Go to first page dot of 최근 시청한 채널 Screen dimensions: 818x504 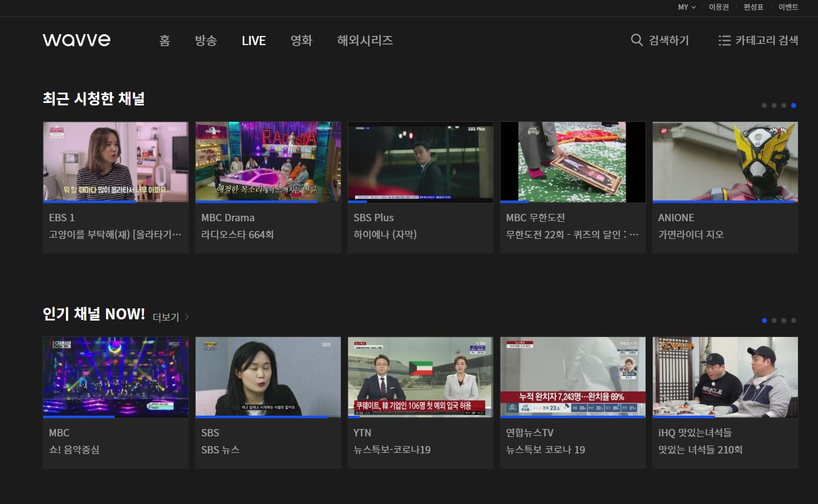point(764,105)
